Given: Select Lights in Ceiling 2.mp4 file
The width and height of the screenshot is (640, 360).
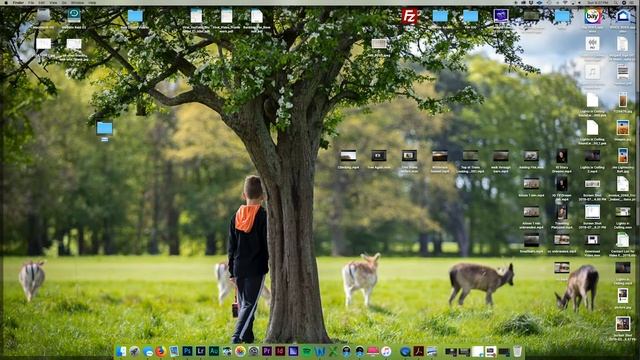Looking at the screenshot, I should pos(592,156).
